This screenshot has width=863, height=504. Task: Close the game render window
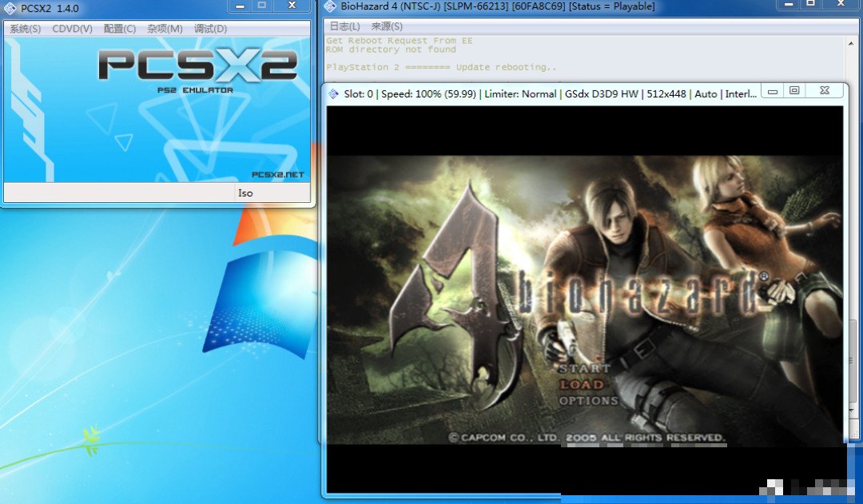pyautogui.click(x=825, y=91)
